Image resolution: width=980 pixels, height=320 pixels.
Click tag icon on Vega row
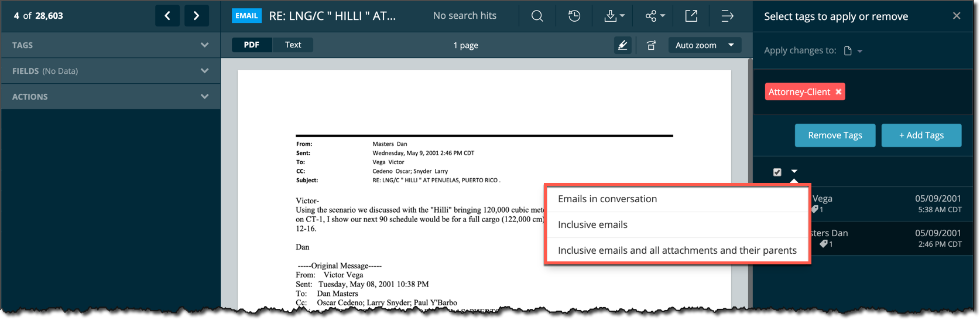pos(815,210)
